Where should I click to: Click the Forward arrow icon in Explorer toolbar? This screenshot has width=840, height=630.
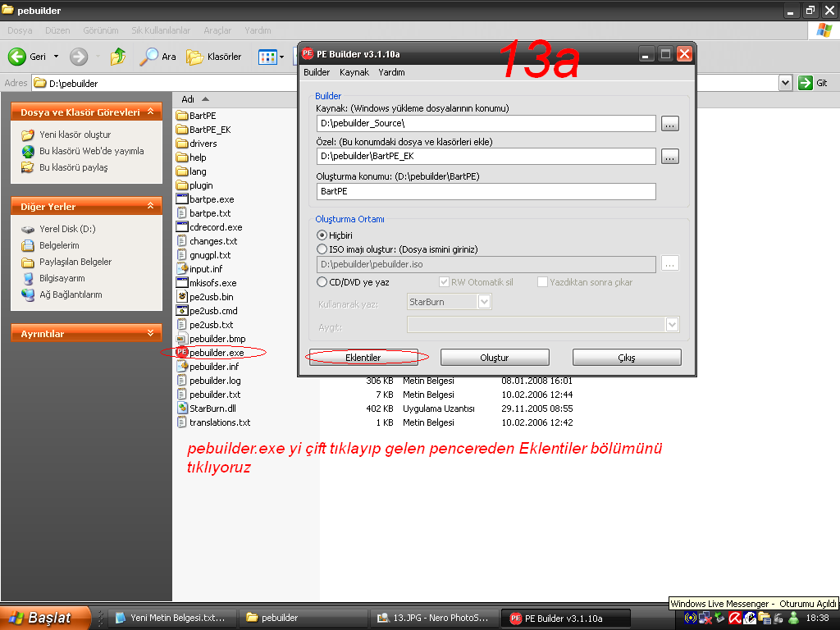[x=79, y=57]
